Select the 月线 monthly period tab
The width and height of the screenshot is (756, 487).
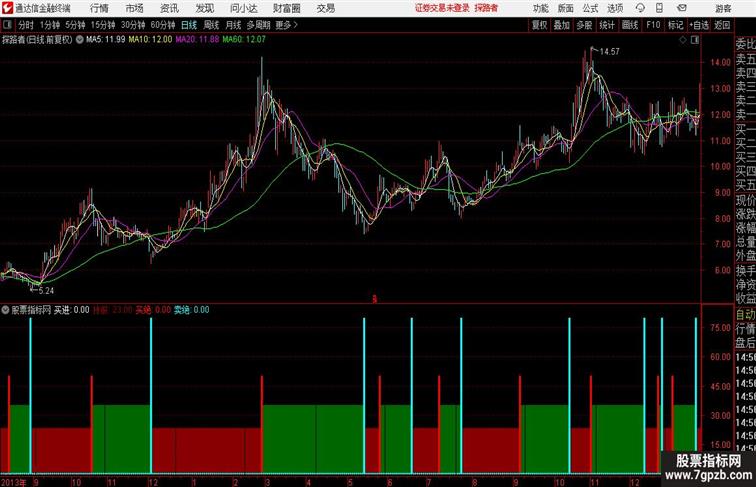(x=233, y=25)
